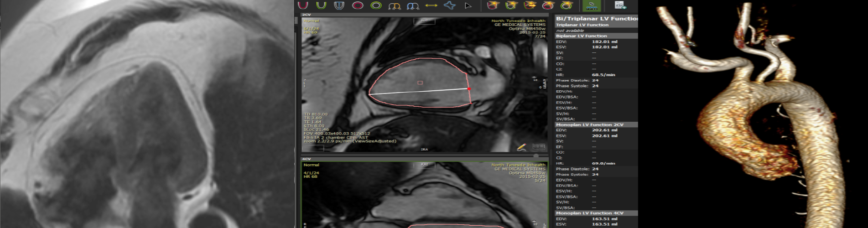Toggle the green highlighted view layout button
Image resolution: width=868 pixels, height=228 pixels.
[591, 5]
